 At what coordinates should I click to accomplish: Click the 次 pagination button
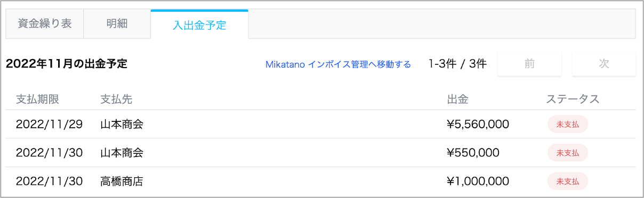pyautogui.click(x=603, y=64)
